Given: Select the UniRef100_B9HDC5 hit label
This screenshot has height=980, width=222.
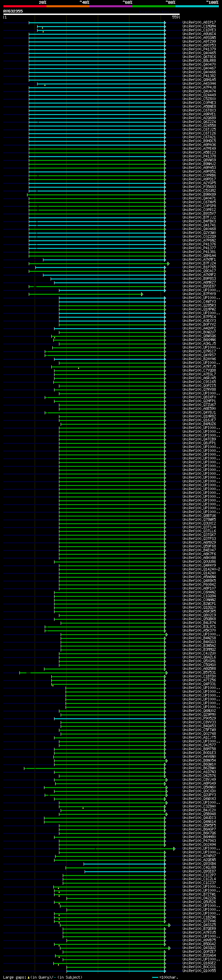Looking at the screenshot, I should click(x=199, y=141).
